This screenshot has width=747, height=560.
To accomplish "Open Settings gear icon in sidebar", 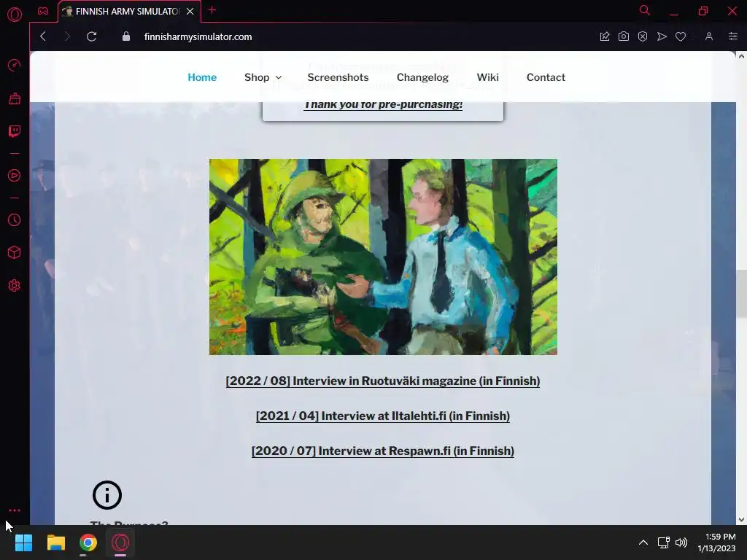I will tap(15, 285).
